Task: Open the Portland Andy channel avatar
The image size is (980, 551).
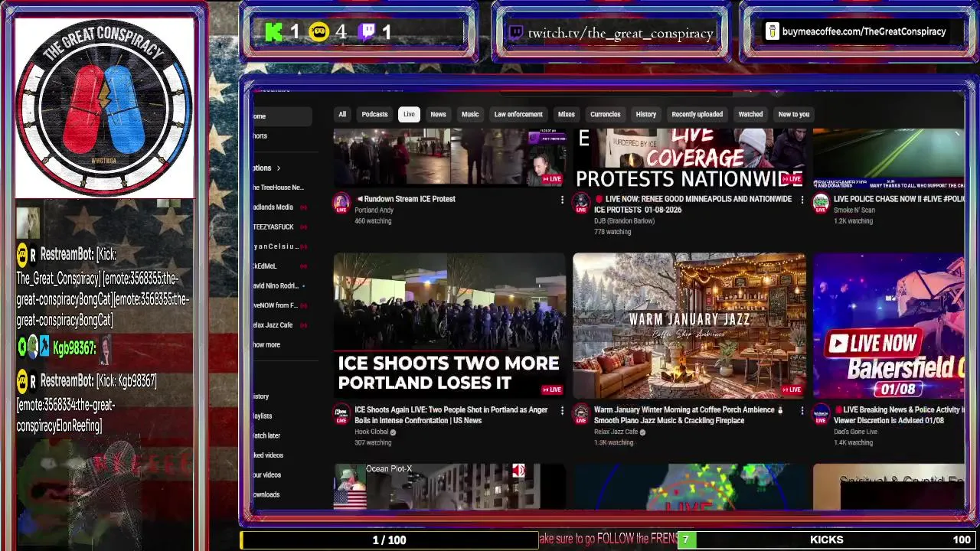Action: click(341, 202)
